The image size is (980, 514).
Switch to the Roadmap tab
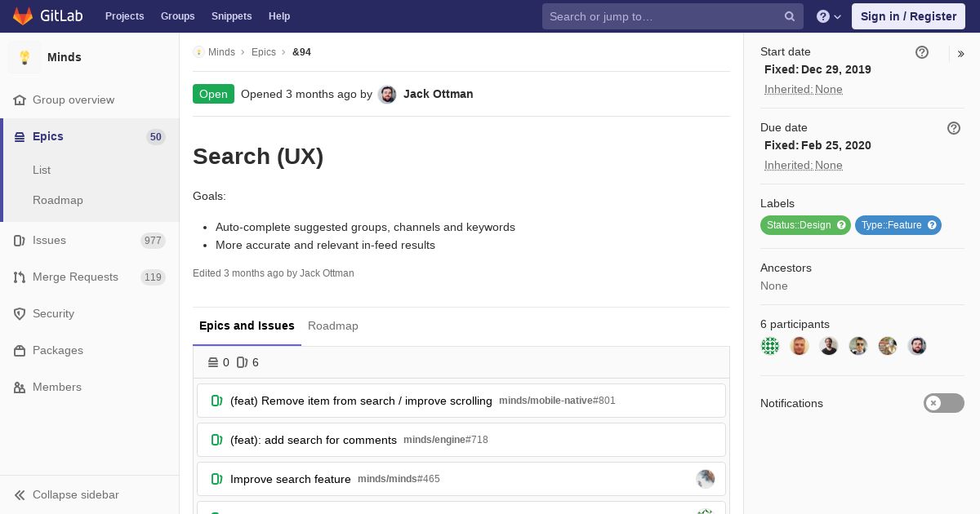coord(333,326)
